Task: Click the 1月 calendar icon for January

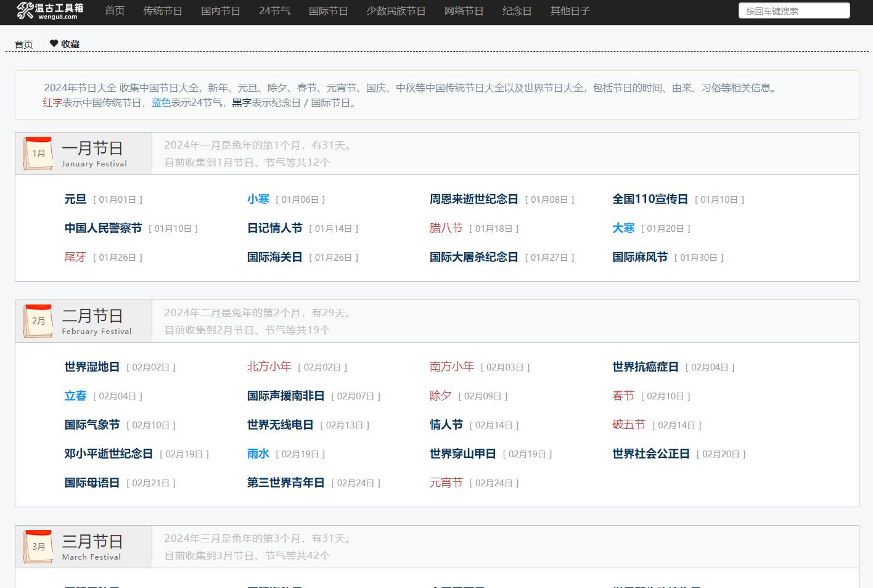Action: [x=38, y=153]
